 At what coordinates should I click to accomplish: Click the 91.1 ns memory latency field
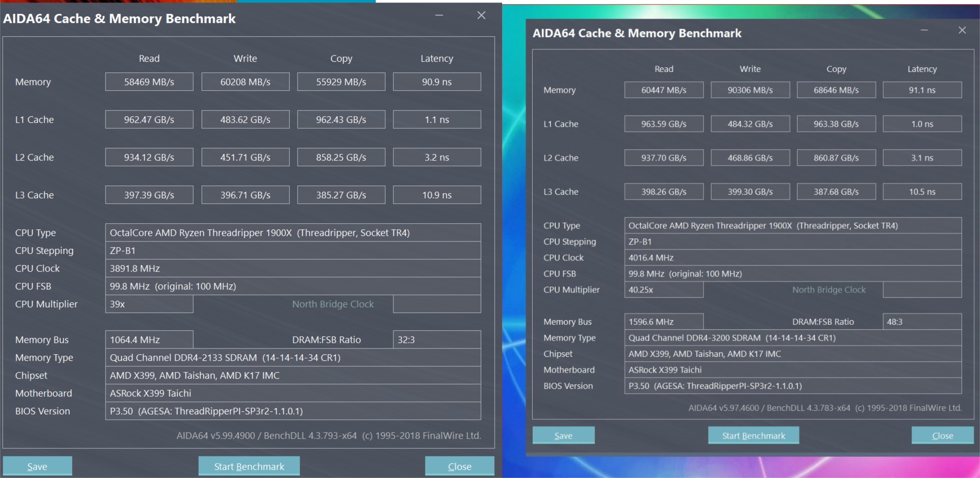[x=922, y=90]
